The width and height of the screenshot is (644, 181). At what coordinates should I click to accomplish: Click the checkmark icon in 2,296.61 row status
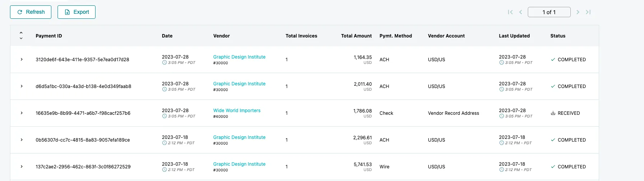[x=553, y=140]
